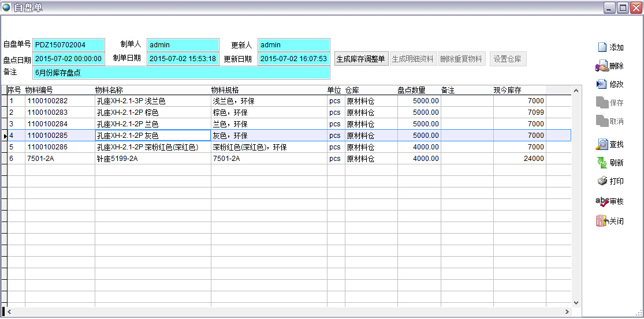This screenshot has width=644, height=319.
Task: Click the 审核 (Audit) icon button
Action: [x=610, y=201]
